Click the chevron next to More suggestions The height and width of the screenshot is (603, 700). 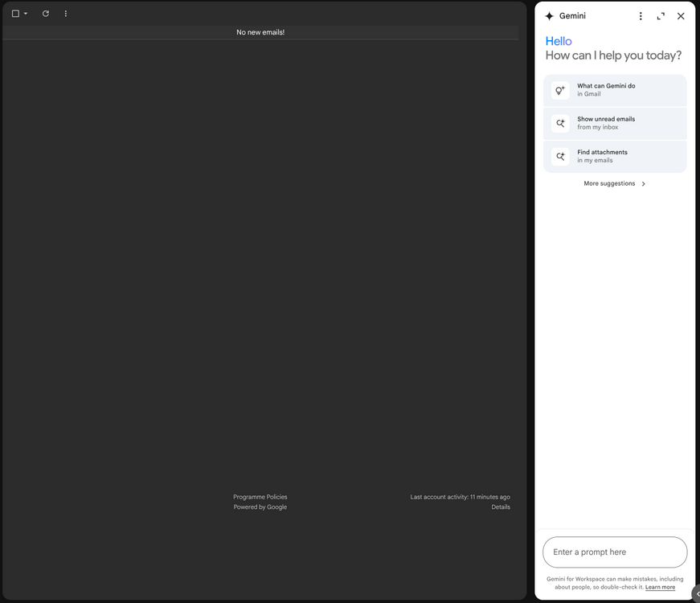tap(643, 184)
